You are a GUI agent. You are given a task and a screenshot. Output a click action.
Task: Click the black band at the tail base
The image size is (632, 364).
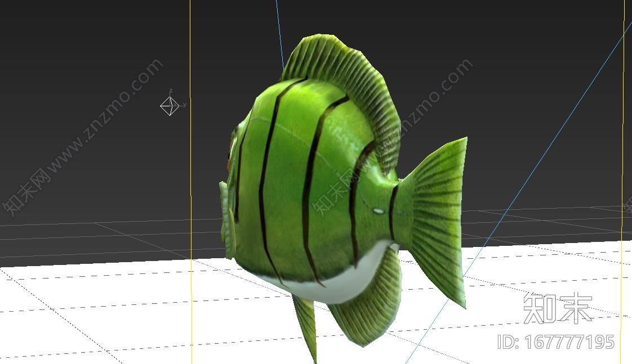click(x=393, y=211)
